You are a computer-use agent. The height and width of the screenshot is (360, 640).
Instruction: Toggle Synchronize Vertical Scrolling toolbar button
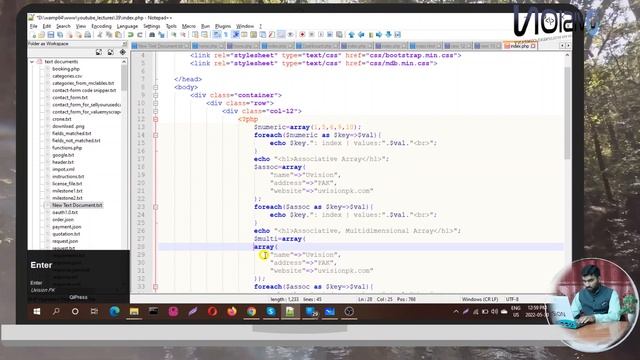pyautogui.click(x=195, y=35)
